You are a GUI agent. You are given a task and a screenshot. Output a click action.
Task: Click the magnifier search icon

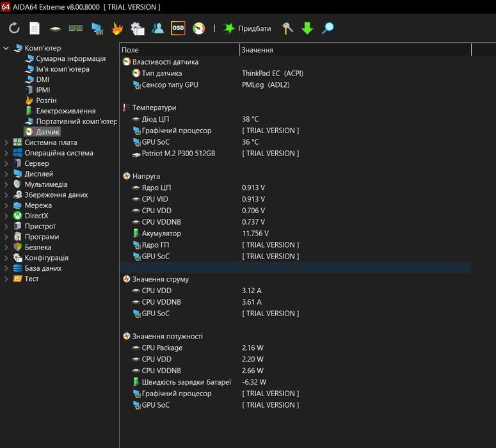coord(328,29)
